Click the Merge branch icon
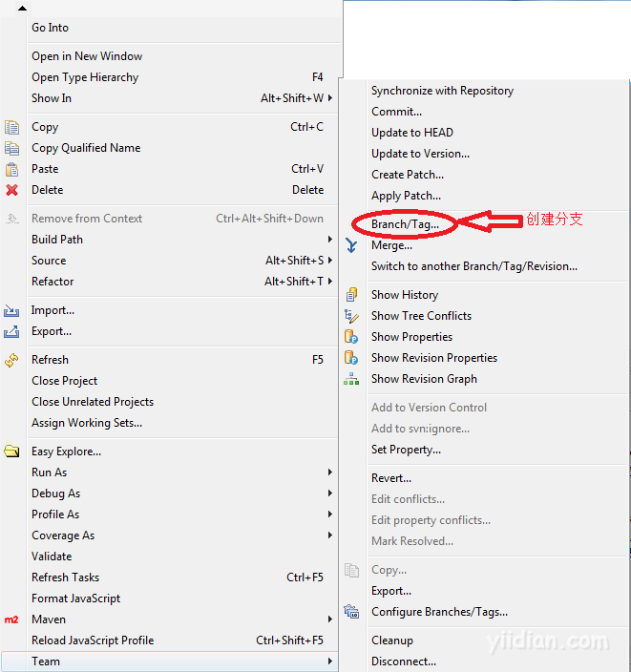 coord(351,245)
